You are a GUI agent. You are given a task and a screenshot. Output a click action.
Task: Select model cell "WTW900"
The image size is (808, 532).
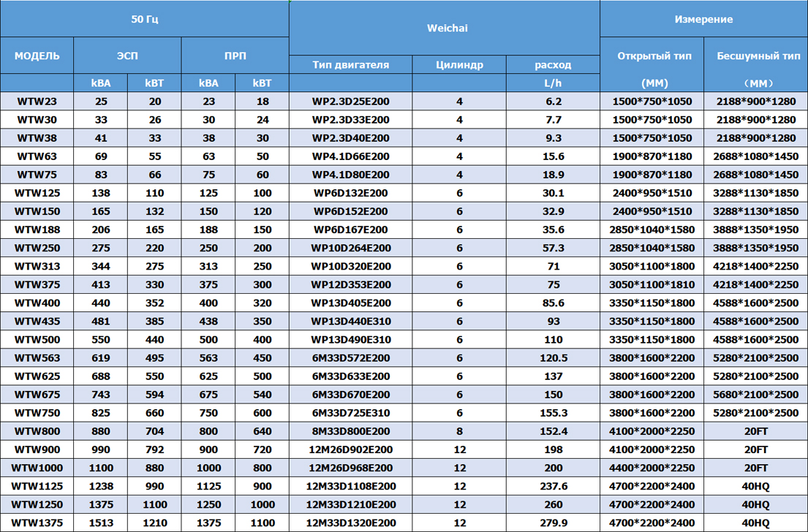[37, 449]
